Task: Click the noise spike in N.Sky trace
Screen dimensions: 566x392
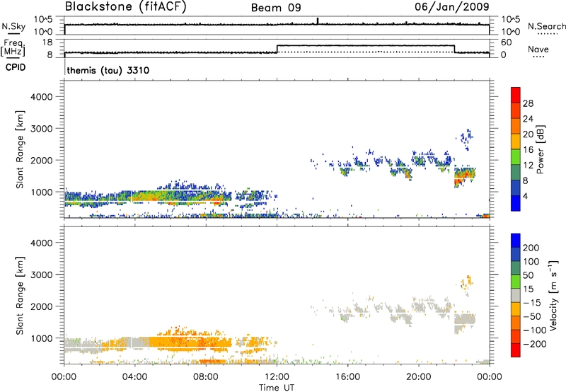Action: (x=317, y=21)
